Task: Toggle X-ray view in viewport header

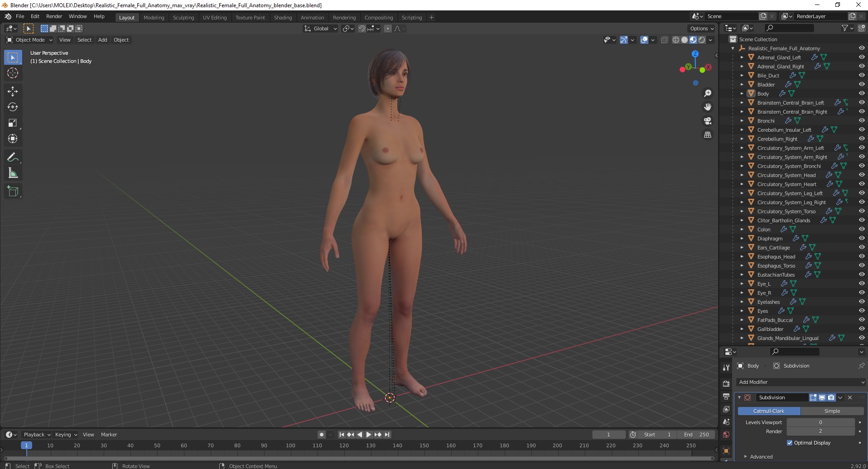Action: (x=664, y=40)
